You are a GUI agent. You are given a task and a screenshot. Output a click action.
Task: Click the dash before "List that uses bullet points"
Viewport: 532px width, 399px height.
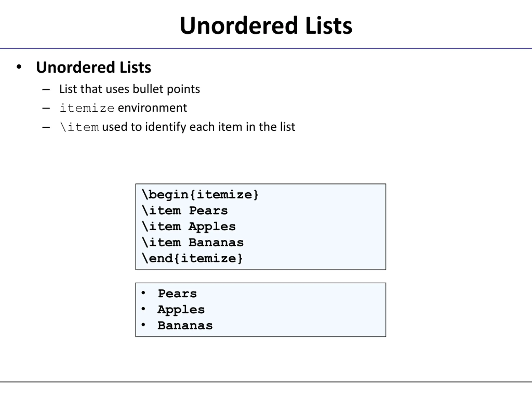point(46,90)
